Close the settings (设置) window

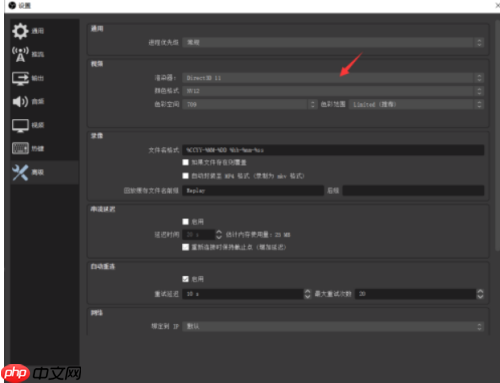tap(497, 5)
